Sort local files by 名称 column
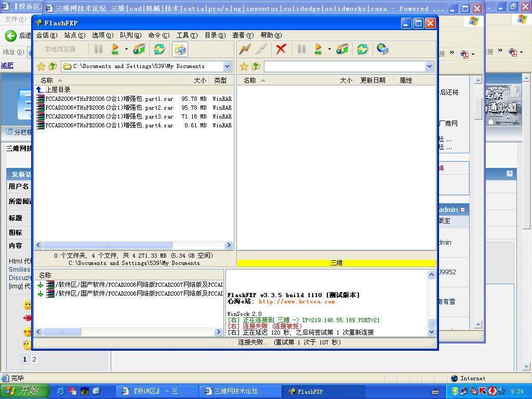This screenshot has width=532, height=399. tap(106, 81)
